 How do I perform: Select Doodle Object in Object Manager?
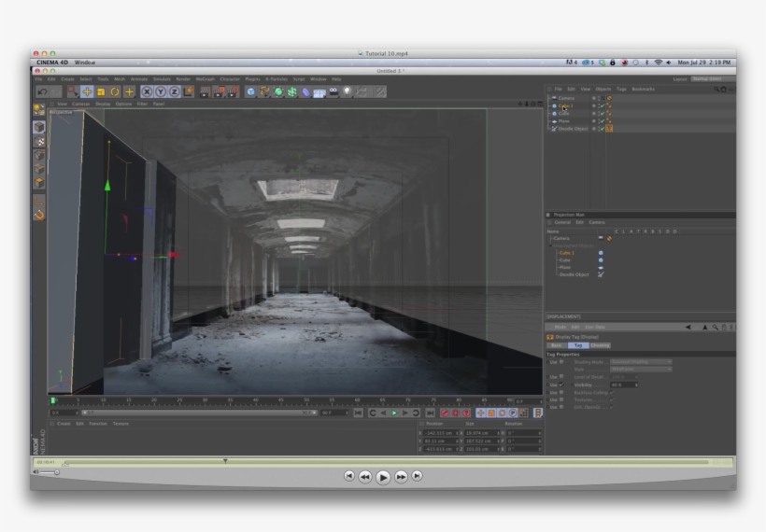coord(573,129)
